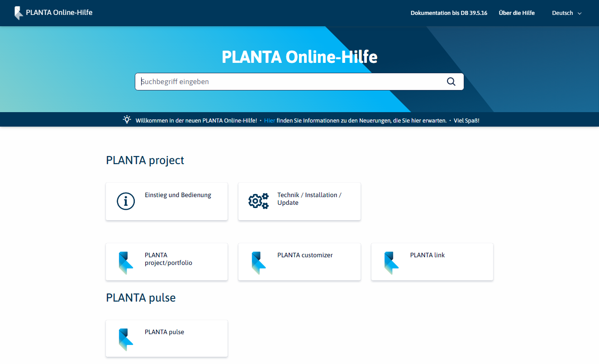Open Einstieg und Bedienung card title
This screenshot has height=364, width=599.
pos(178,195)
